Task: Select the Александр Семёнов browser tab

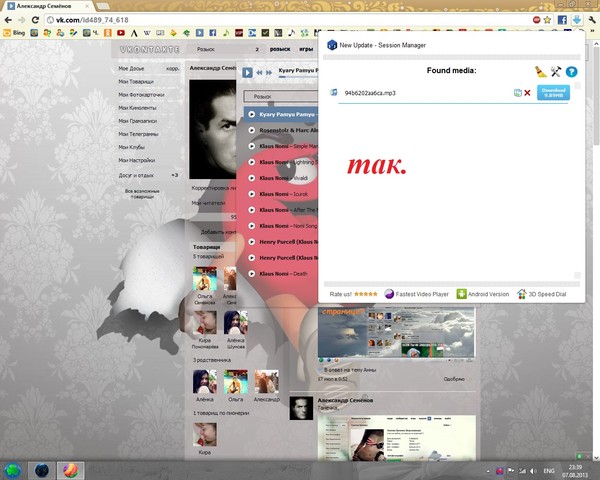Action: click(47, 6)
